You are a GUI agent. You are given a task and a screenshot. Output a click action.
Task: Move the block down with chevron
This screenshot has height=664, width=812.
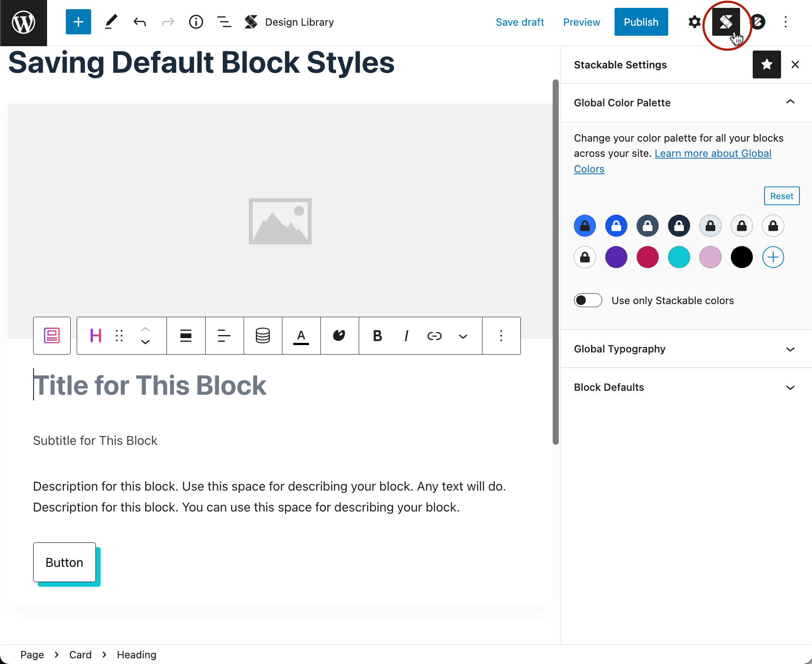tap(146, 342)
